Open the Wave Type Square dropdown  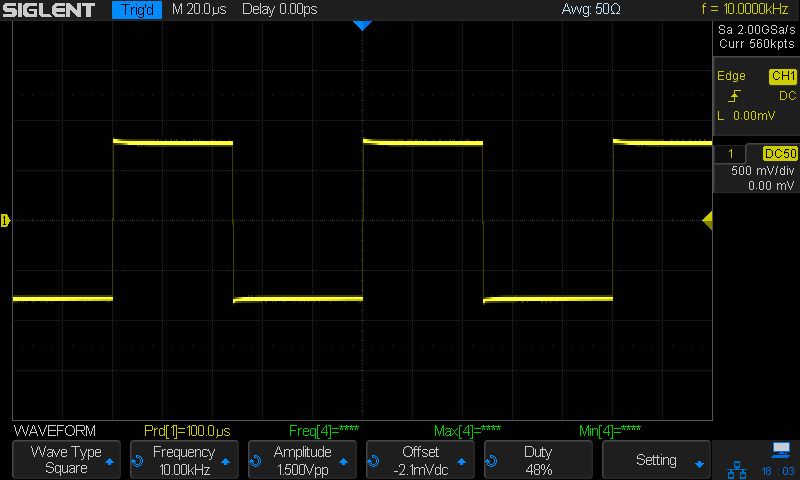[66, 460]
